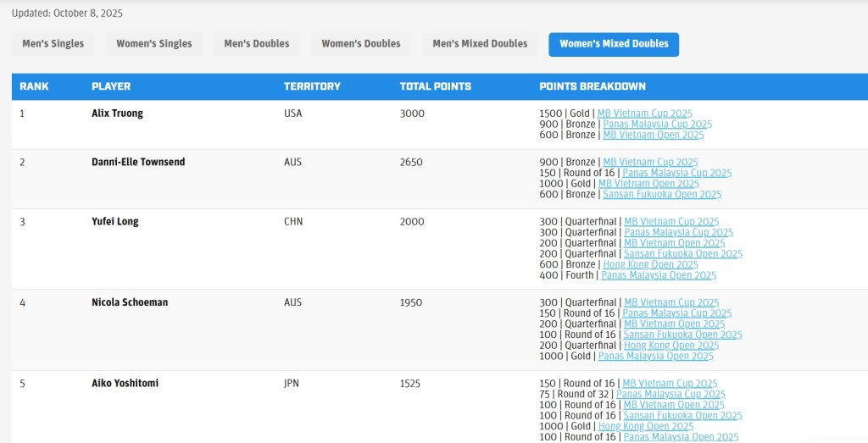Visit Yufei Long's Panas Malaysia Open 2025 link
The height and width of the screenshot is (443, 868).
pos(658,275)
